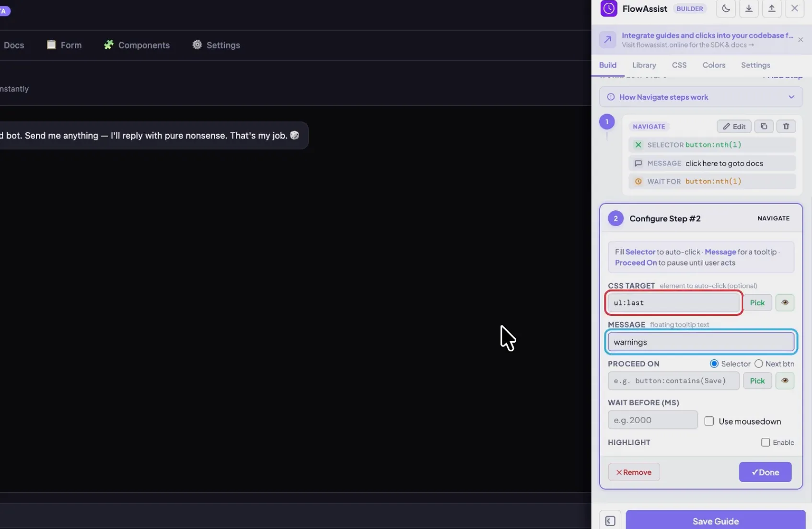The height and width of the screenshot is (529, 812).
Task: Click the CSS TARGET input field
Action: click(x=673, y=303)
